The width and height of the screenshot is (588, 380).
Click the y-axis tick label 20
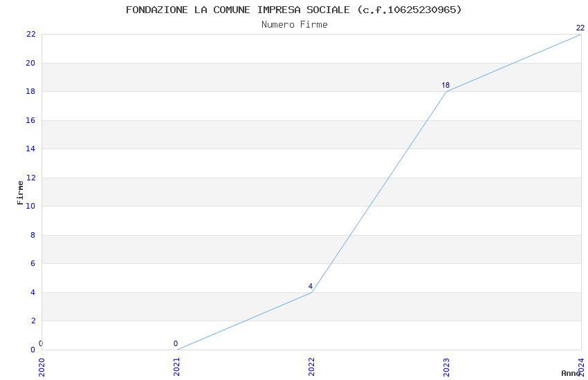point(30,63)
